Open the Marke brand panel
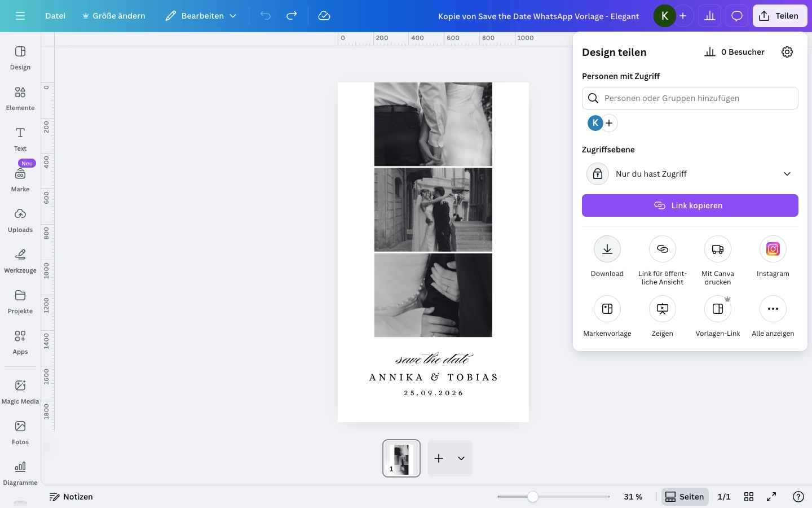 pos(20,180)
